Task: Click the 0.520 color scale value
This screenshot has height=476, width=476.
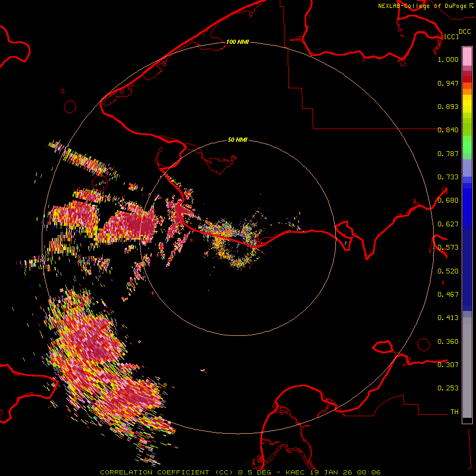Action: point(448,271)
